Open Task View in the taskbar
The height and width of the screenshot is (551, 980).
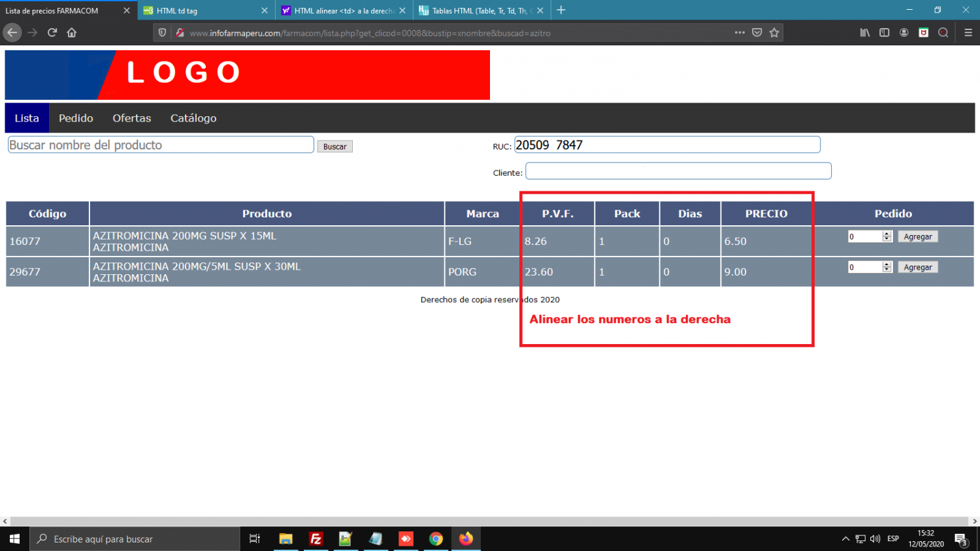click(255, 539)
